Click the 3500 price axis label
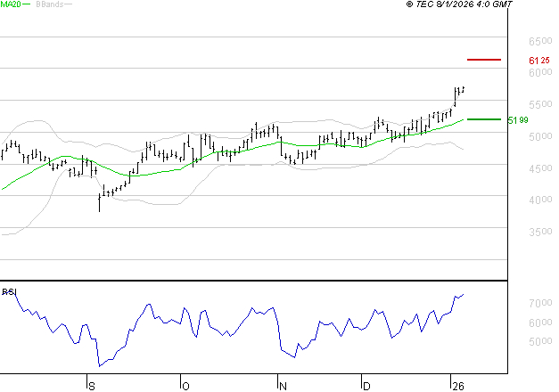The width and height of the screenshot is (559, 392). pyautogui.click(x=540, y=232)
